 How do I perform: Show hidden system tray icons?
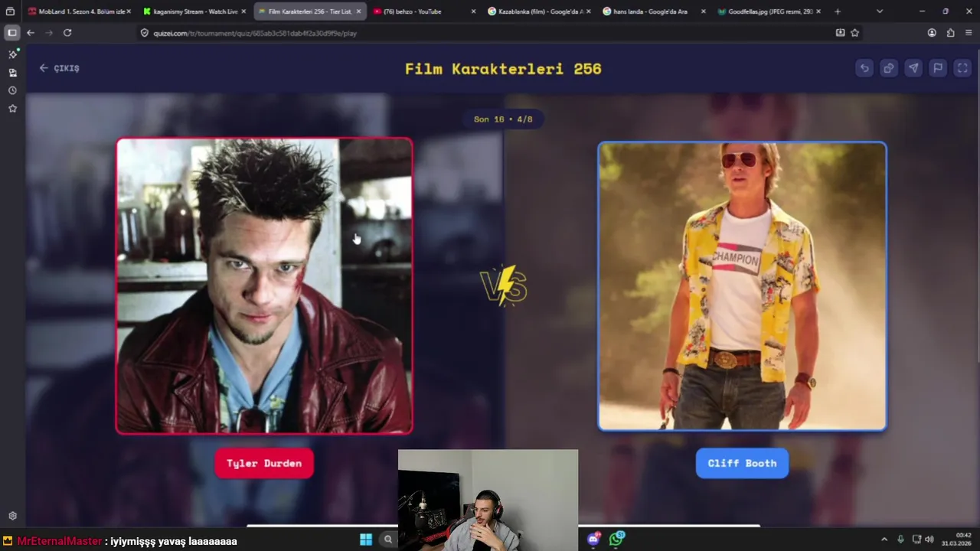(884, 540)
